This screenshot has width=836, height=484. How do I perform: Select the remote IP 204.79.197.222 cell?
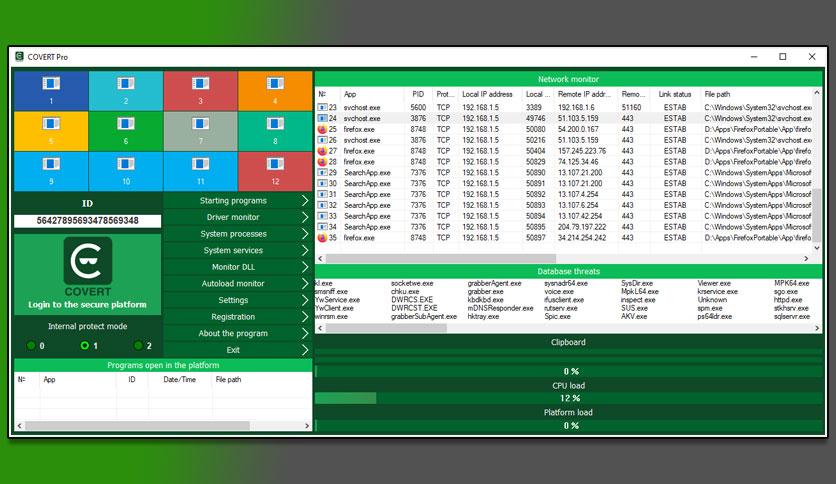point(582,227)
